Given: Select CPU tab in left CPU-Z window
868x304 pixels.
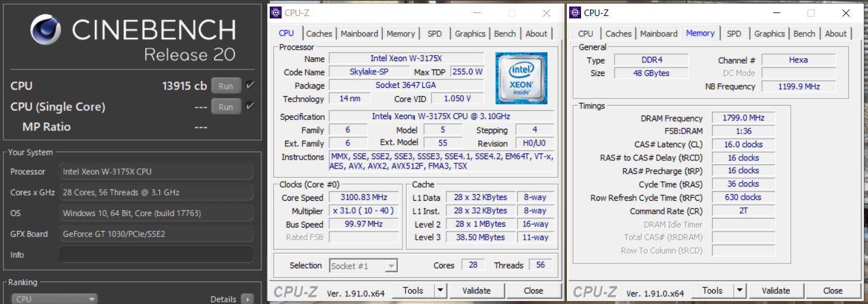Looking at the screenshot, I should pyautogui.click(x=286, y=33).
